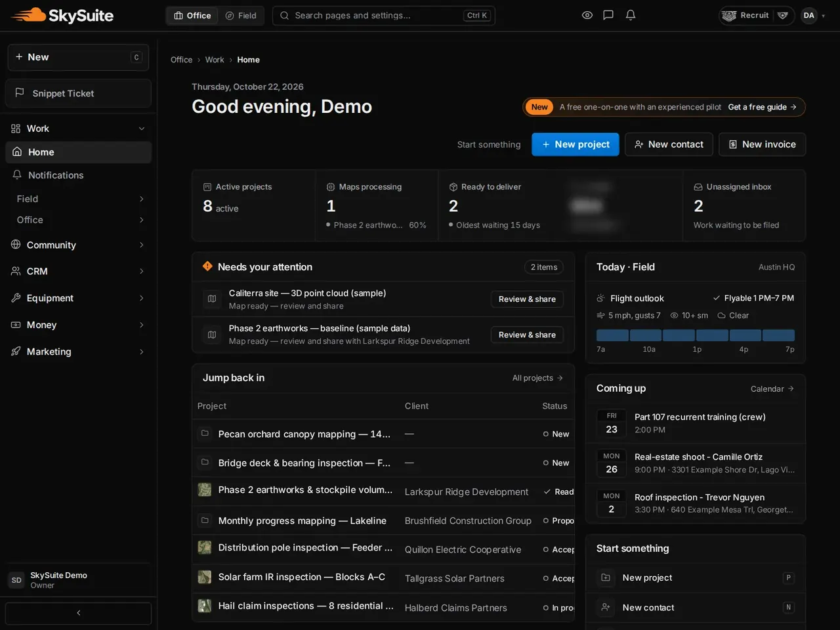The height and width of the screenshot is (630, 840).
Task: Click the blue New project button
Action: 576,144
